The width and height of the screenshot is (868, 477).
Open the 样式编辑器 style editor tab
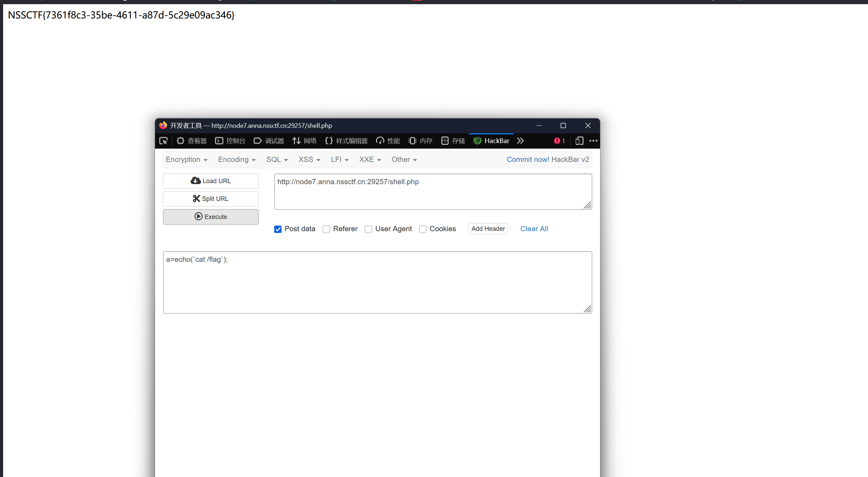pos(346,141)
